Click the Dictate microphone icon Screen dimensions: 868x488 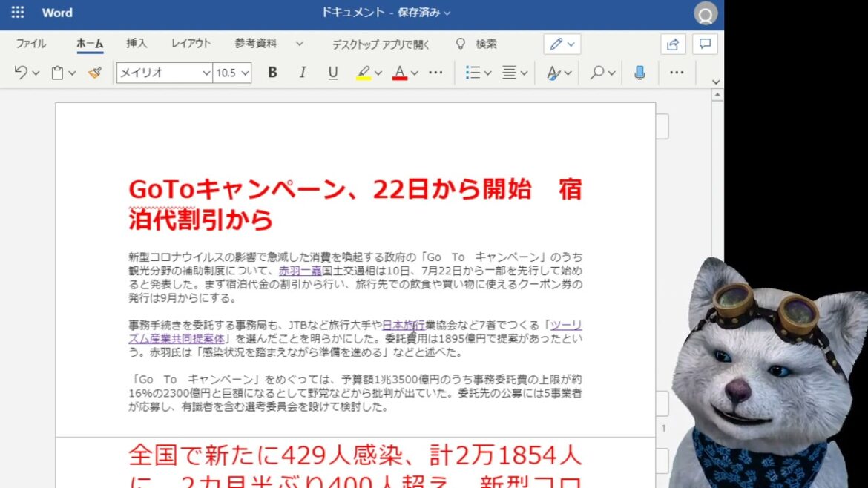tap(640, 73)
